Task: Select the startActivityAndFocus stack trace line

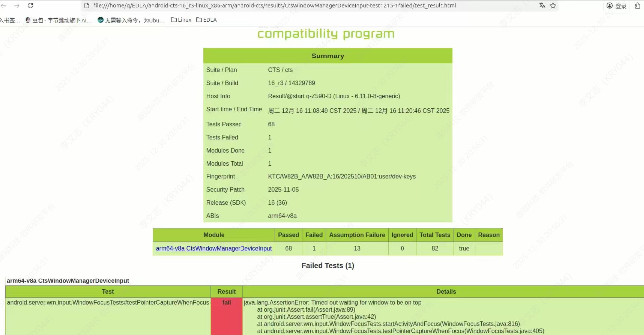Action: click(x=388, y=324)
